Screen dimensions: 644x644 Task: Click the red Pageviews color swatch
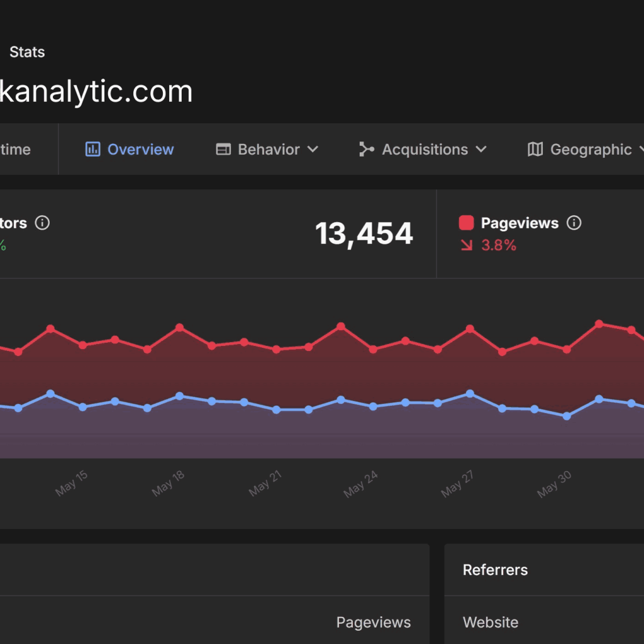(x=466, y=222)
